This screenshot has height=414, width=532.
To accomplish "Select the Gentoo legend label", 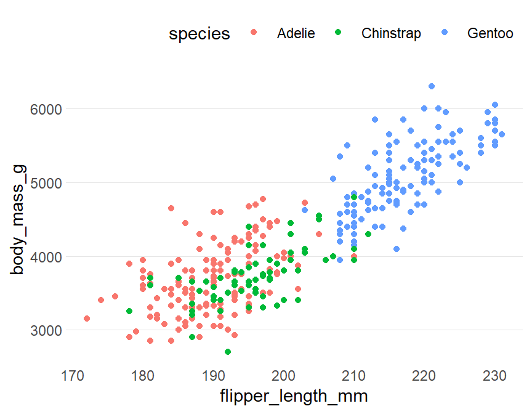I will tap(490, 33).
